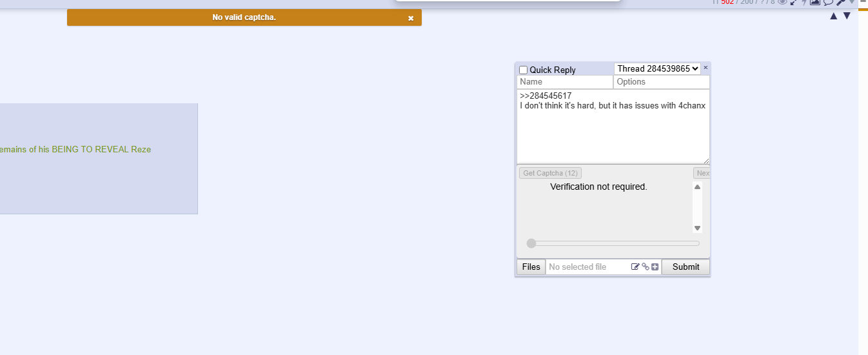Click the lightning bolt header icon
The height and width of the screenshot is (355, 868).
(x=804, y=2)
